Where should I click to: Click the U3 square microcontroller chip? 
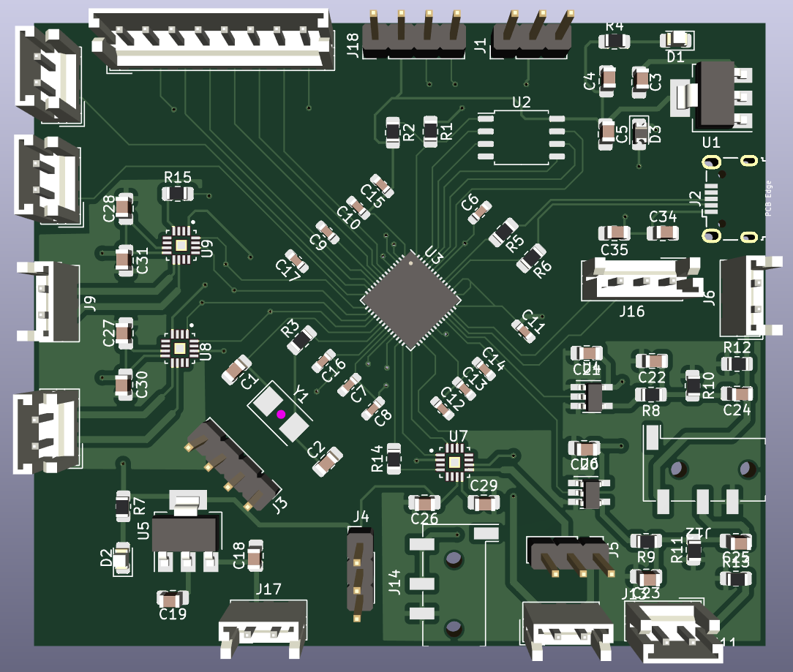(x=410, y=300)
